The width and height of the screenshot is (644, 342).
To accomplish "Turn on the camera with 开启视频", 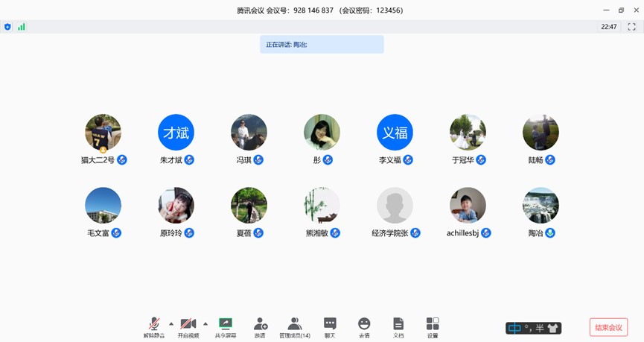I will point(188,324).
